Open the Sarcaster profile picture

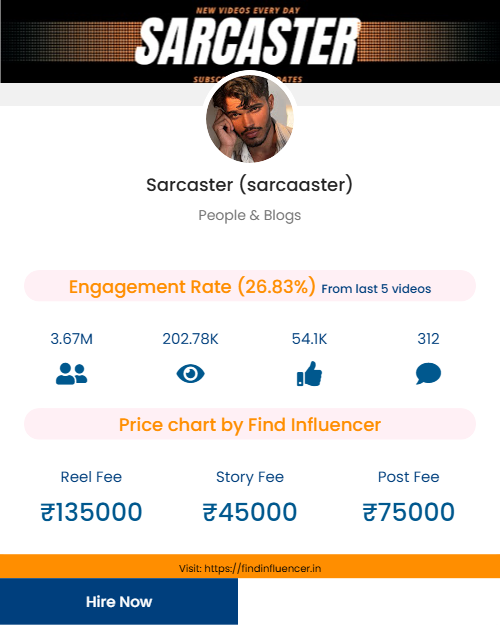point(250,118)
